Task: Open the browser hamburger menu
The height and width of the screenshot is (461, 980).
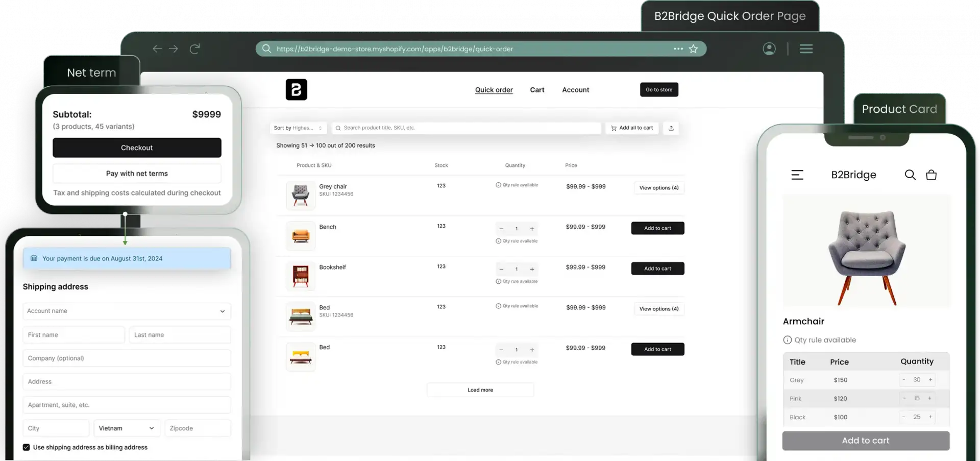Action: pos(806,48)
